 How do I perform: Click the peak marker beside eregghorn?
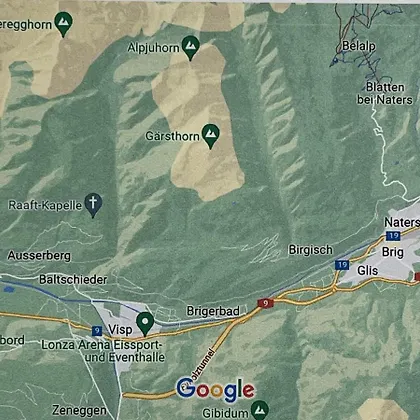point(63,24)
